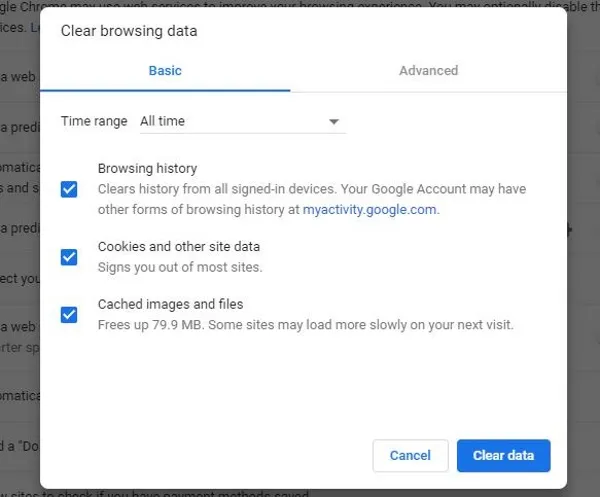Click the 'Signs you out of most sites' description
600x497 pixels.
(x=180, y=267)
